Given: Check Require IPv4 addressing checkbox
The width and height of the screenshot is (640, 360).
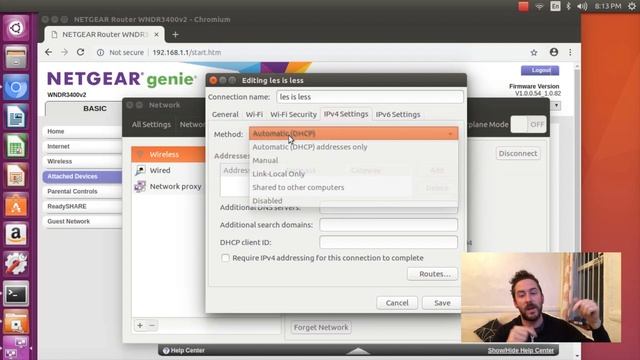Looking at the screenshot, I should pyautogui.click(x=225, y=258).
